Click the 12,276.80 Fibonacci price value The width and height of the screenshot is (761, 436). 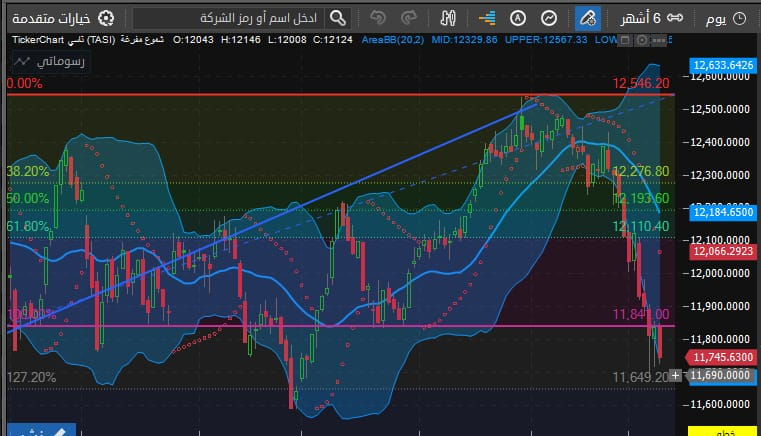tap(641, 171)
